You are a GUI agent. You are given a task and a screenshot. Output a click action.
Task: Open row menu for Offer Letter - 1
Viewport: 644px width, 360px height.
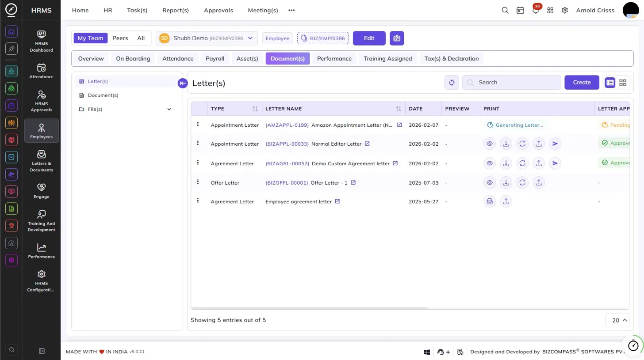click(x=198, y=182)
